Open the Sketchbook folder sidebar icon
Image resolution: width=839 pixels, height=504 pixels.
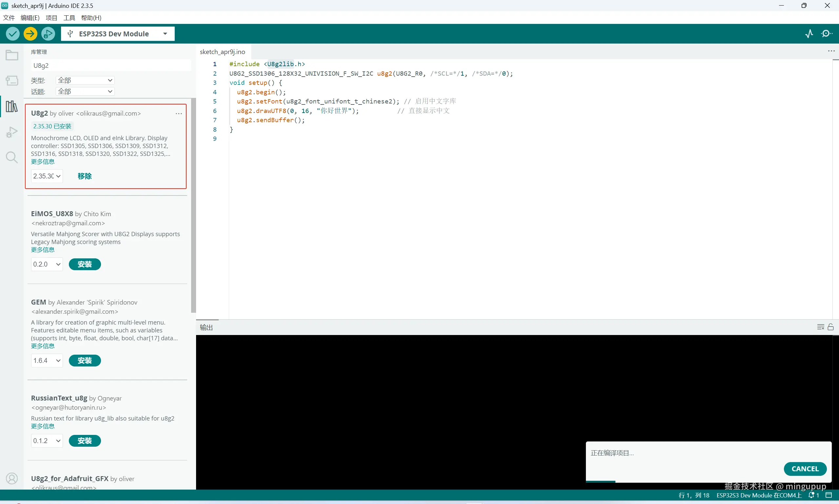(12, 55)
